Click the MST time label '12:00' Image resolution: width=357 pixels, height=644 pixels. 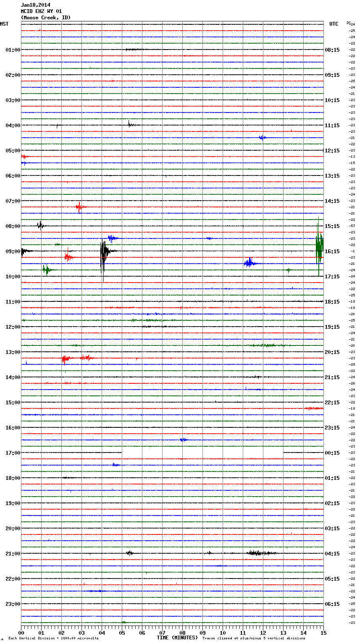click(x=13, y=327)
